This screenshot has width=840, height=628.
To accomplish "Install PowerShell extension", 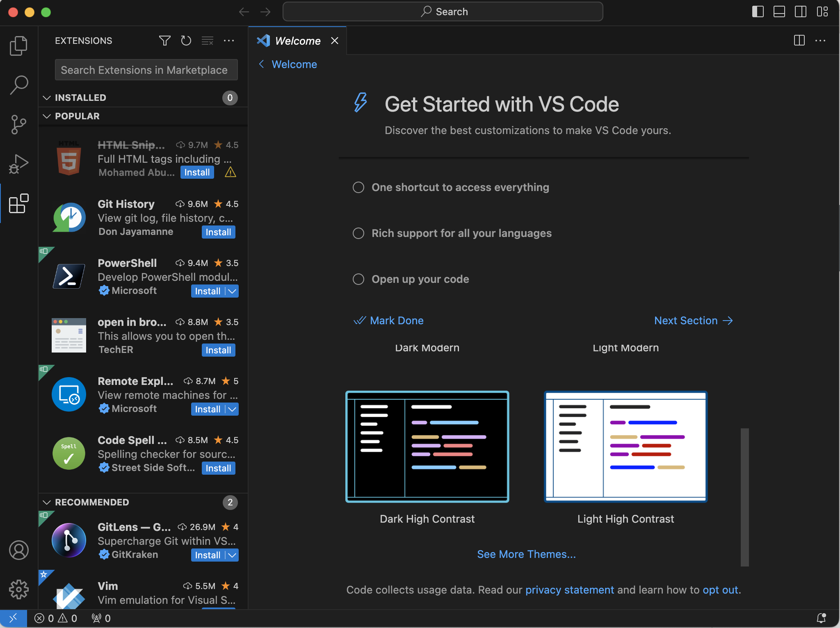I will tap(208, 291).
